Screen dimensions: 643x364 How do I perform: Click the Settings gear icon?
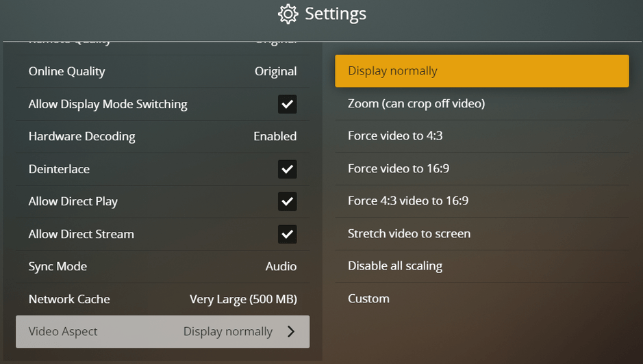pyautogui.click(x=288, y=14)
